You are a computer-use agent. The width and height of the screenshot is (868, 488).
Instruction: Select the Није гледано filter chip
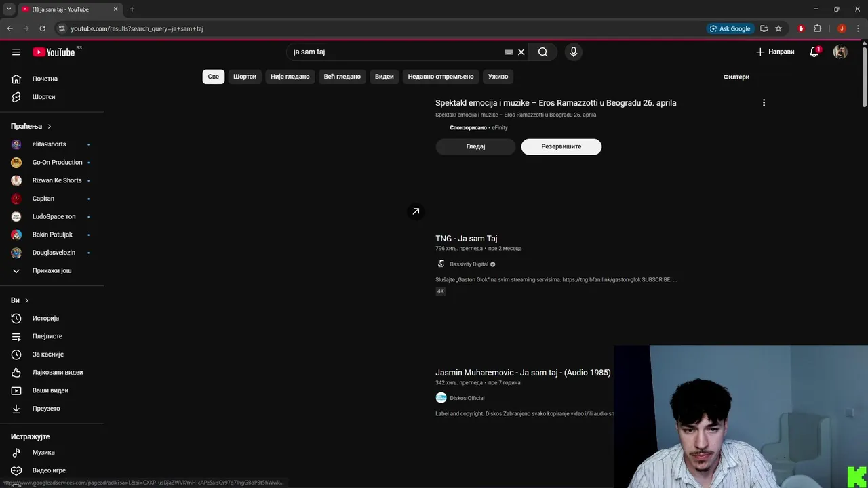pos(290,77)
